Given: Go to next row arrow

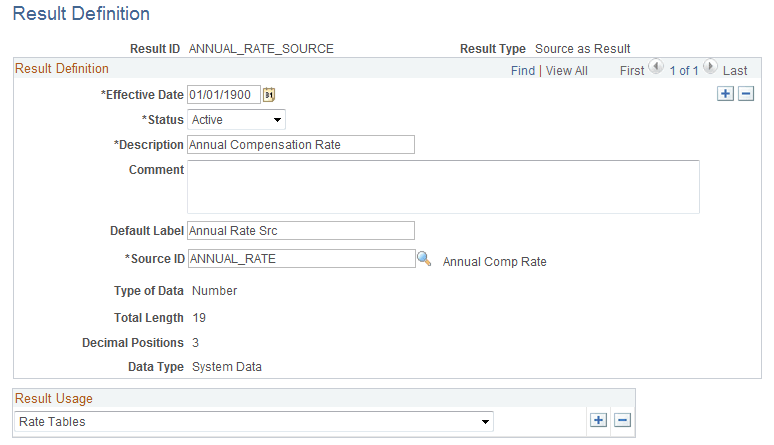Looking at the screenshot, I should point(710,69).
